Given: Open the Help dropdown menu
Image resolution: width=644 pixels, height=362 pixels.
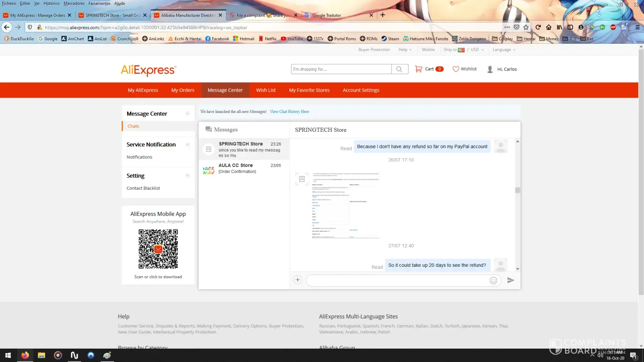Looking at the screenshot, I should click(x=405, y=50).
